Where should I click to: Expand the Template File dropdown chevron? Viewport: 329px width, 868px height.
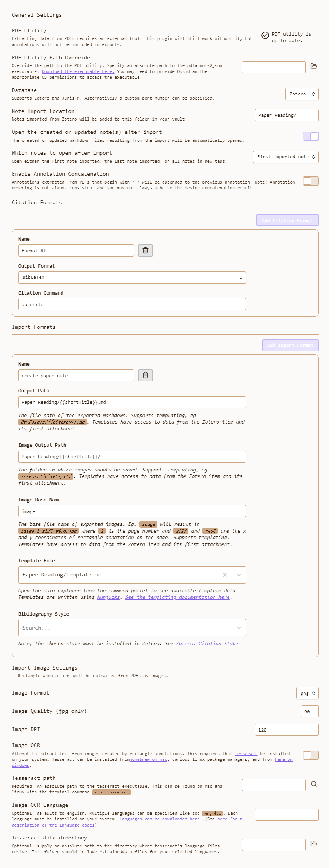point(239,575)
